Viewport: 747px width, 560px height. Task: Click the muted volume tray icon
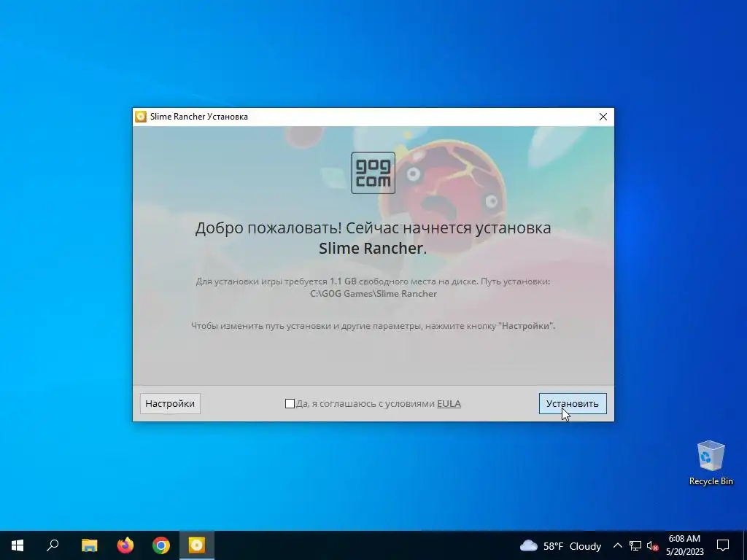tap(652, 545)
